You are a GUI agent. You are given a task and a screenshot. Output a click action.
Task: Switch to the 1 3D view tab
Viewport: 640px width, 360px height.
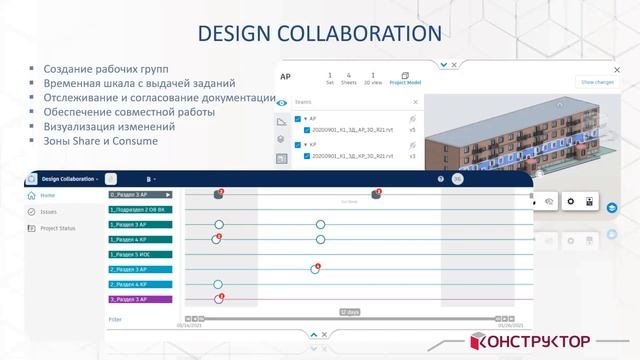373,78
